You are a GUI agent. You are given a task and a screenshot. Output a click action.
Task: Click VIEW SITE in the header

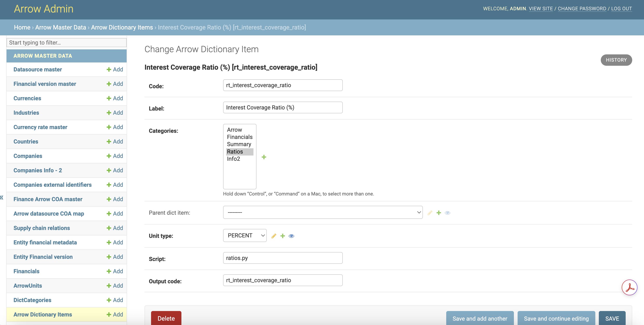tap(541, 9)
